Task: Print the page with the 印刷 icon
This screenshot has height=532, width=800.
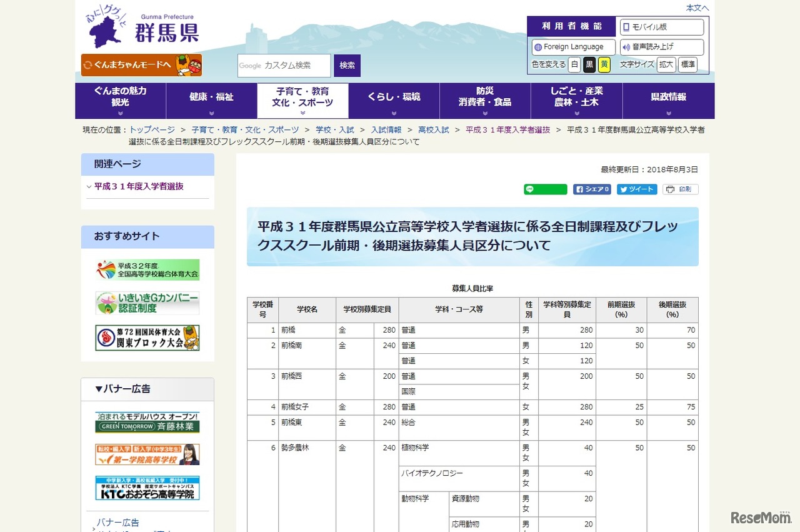Action: tap(680, 189)
